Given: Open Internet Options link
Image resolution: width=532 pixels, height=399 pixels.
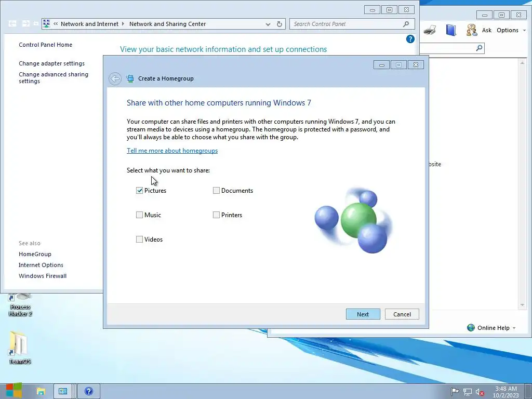Looking at the screenshot, I should tap(41, 265).
